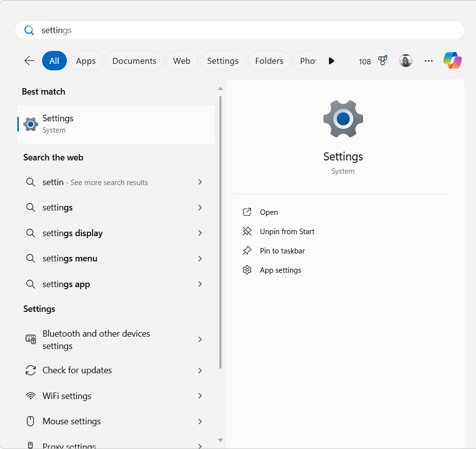Click 'See more search results' for settin

tap(95, 182)
